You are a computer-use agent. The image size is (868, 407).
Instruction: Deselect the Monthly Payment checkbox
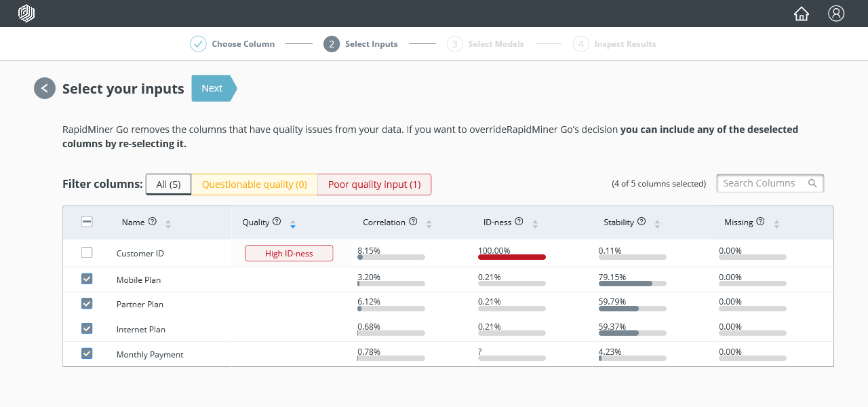pos(87,353)
